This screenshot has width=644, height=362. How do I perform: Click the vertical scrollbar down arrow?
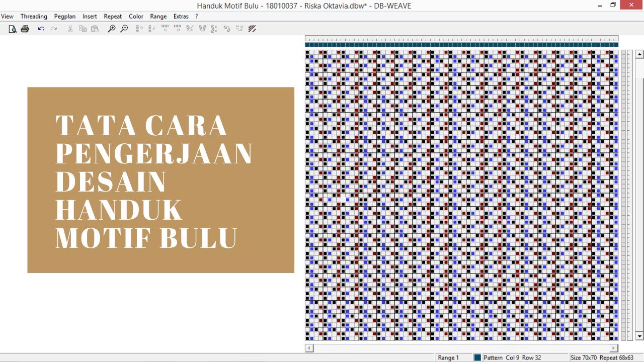pyautogui.click(x=639, y=336)
